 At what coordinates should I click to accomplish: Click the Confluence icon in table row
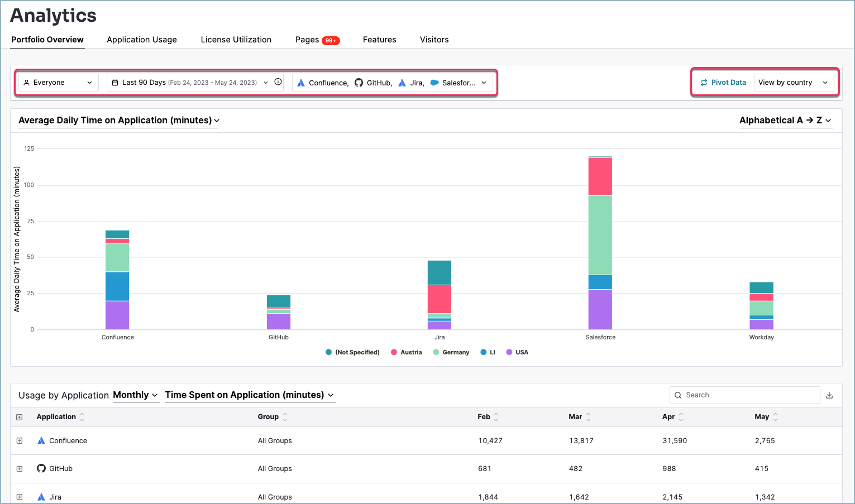coord(41,440)
